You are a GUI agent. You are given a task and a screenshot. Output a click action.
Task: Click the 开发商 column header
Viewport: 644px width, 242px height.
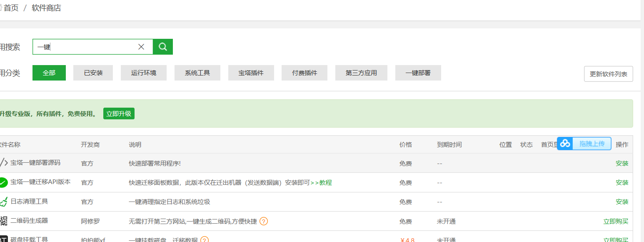(90, 144)
